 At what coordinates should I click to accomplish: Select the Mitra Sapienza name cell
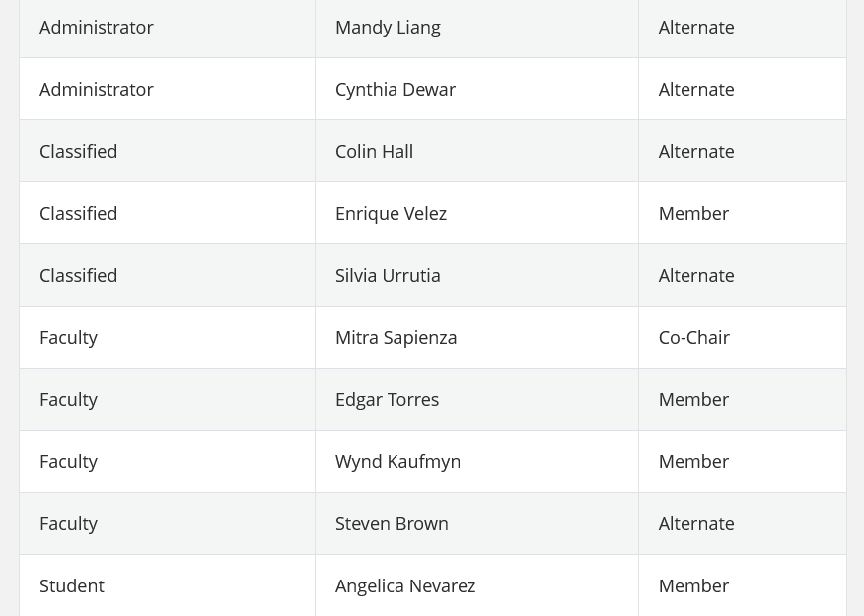click(396, 338)
